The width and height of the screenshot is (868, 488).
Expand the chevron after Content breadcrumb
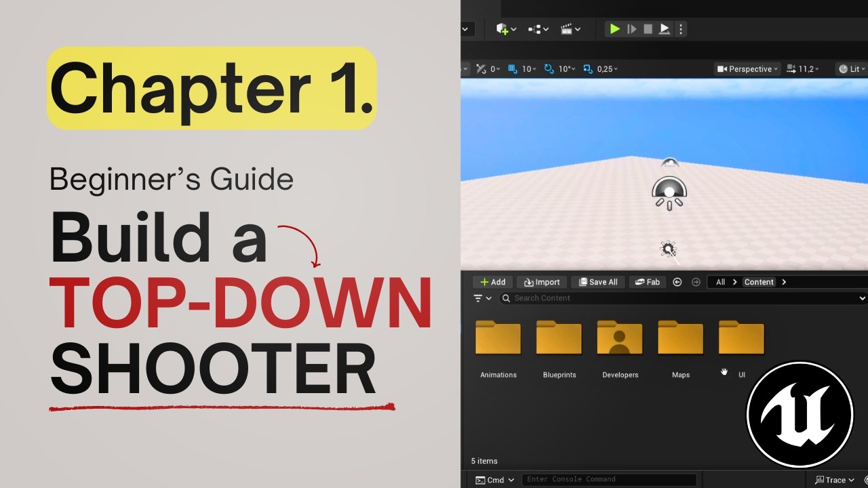point(784,282)
